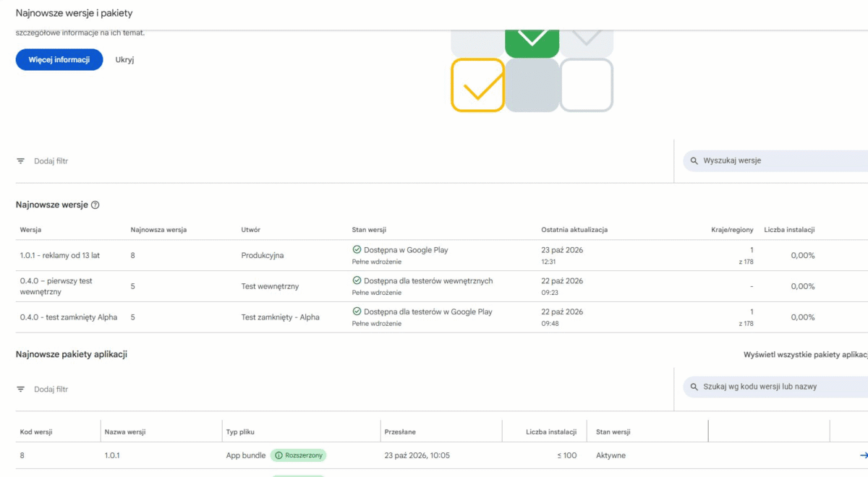
Task: Open the help icon next to Najnowsze wersje
Action: pos(95,205)
